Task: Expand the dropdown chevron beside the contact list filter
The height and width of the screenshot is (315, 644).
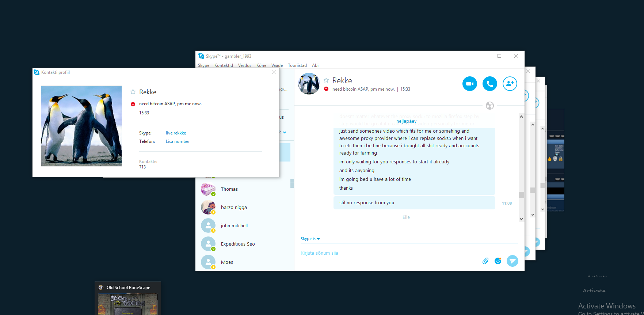Action: point(285,132)
